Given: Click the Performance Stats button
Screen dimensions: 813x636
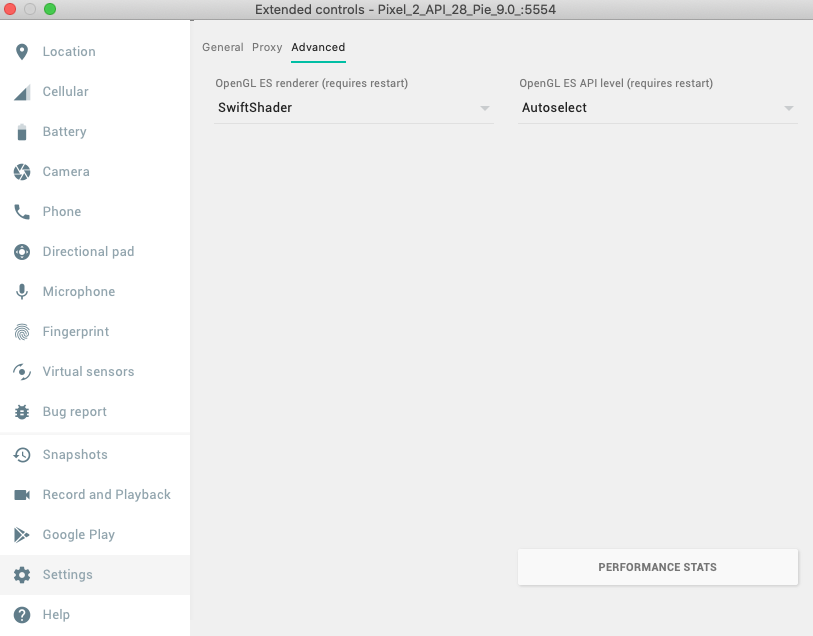Looking at the screenshot, I should pyautogui.click(x=657, y=566).
